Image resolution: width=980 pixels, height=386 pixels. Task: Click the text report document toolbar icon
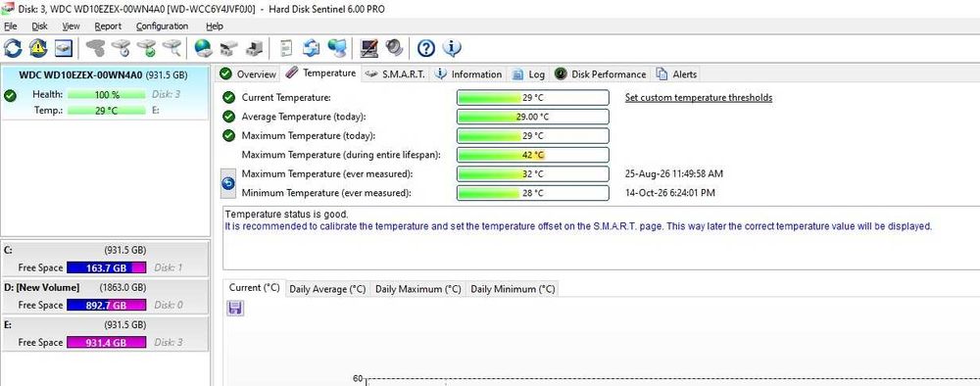point(286,48)
